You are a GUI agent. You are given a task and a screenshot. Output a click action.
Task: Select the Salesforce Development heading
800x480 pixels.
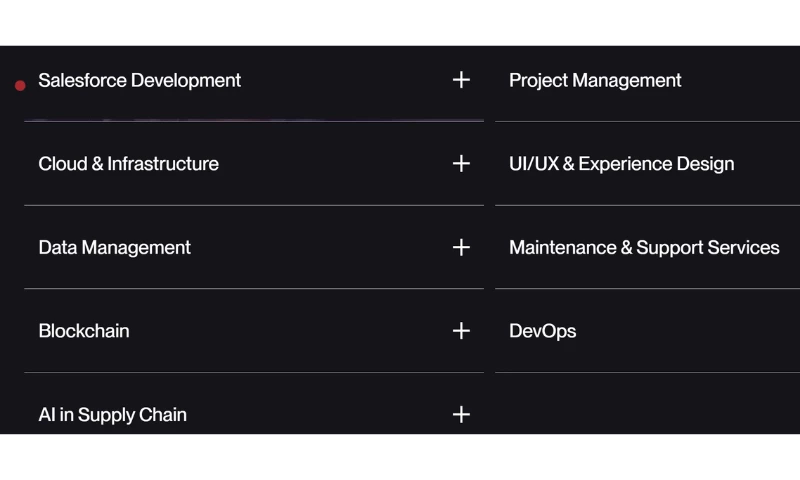pyautogui.click(x=140, y=80)
